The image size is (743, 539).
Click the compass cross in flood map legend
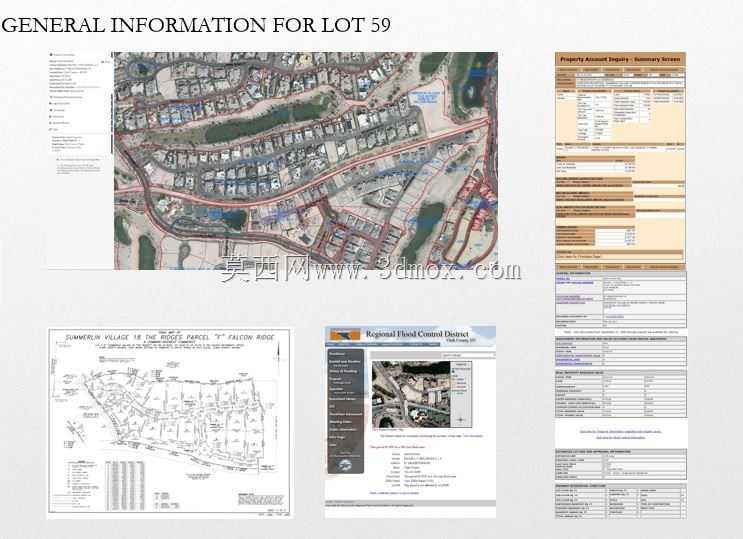coord(461,420)
